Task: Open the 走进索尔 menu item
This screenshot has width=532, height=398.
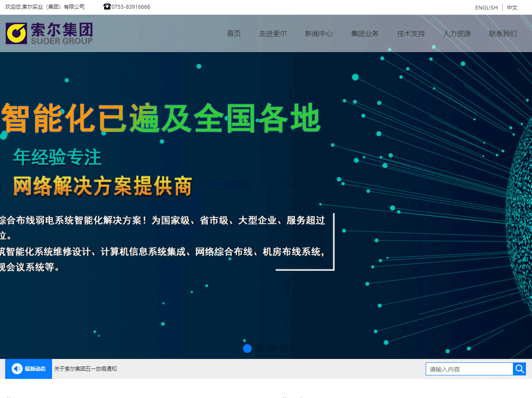Action: coord(273,33)
